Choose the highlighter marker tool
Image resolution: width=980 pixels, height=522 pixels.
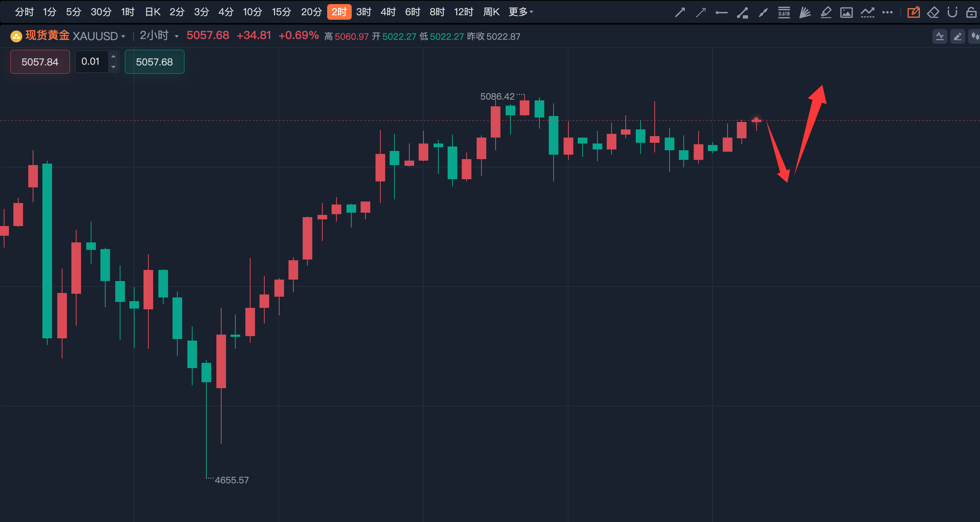tap(826, 13)
